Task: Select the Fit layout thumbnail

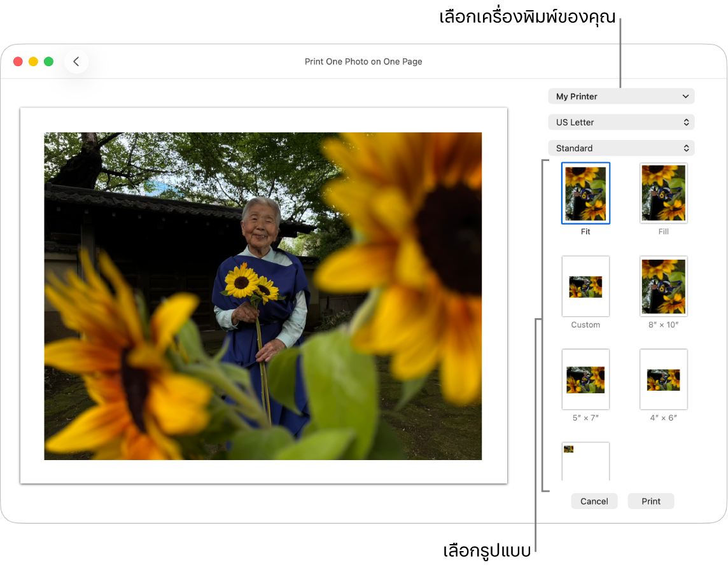Action: click(585, 193)
